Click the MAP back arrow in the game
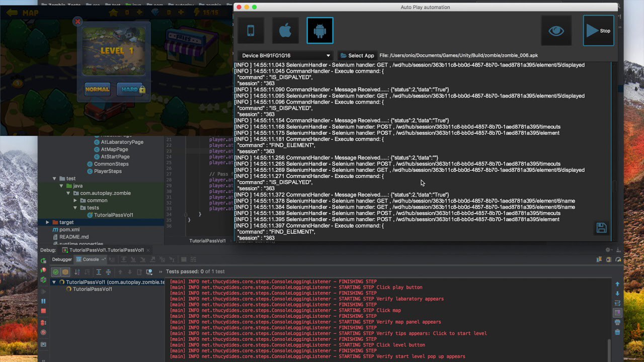 click(x=13, y=13)
